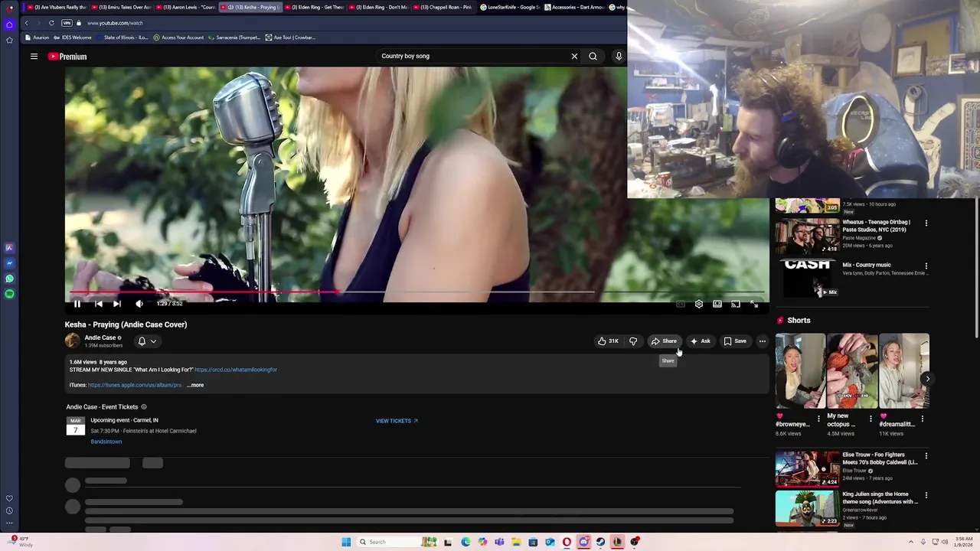The height and width of the screenshot is (551, 980).
Task: Open options for My new octopus short
Action: [871, 419]
